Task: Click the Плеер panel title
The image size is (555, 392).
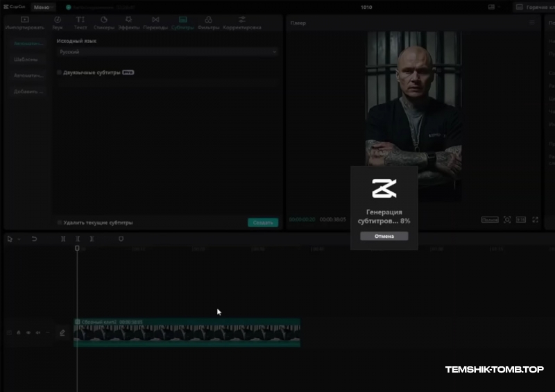Action: [298, 23]
